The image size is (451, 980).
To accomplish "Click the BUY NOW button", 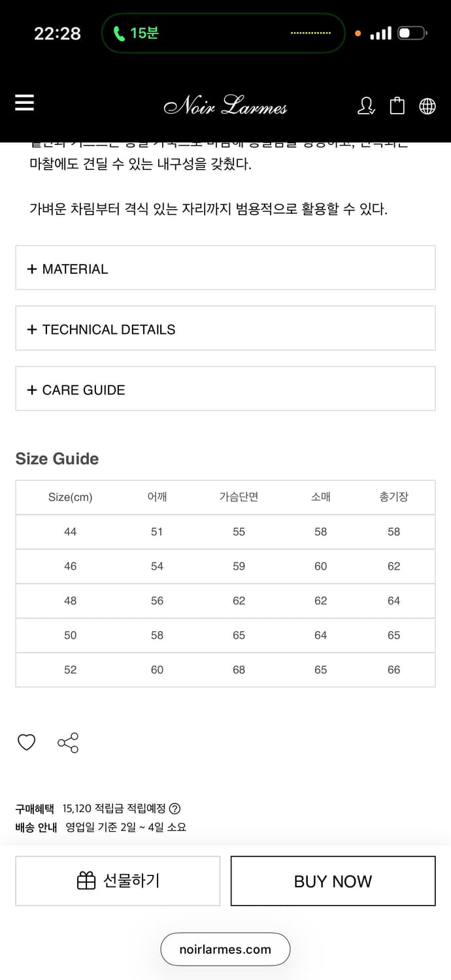I will tap(333, 881).
